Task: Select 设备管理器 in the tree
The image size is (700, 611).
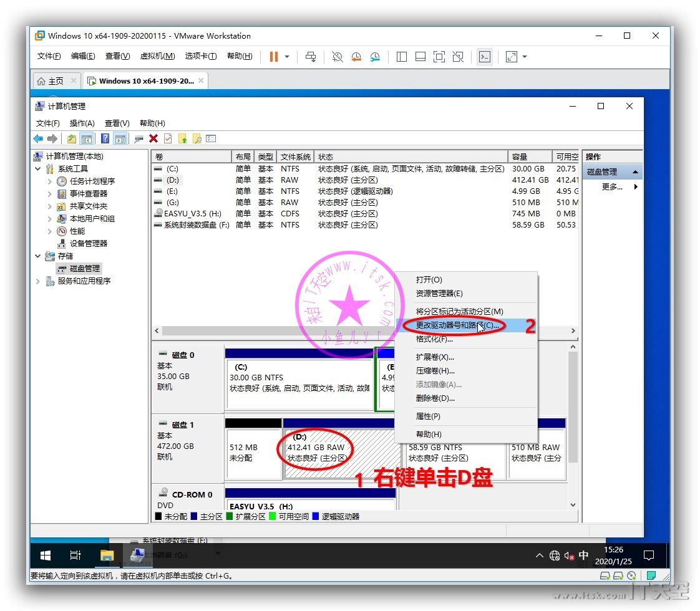Action: (x=88, y=244)
